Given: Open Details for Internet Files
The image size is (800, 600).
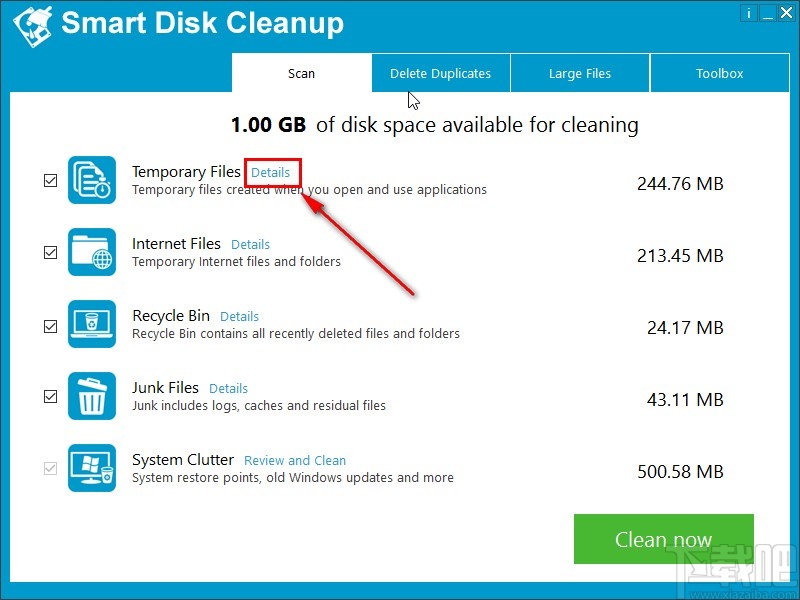Looking at the screenshot, I should 251,244.
